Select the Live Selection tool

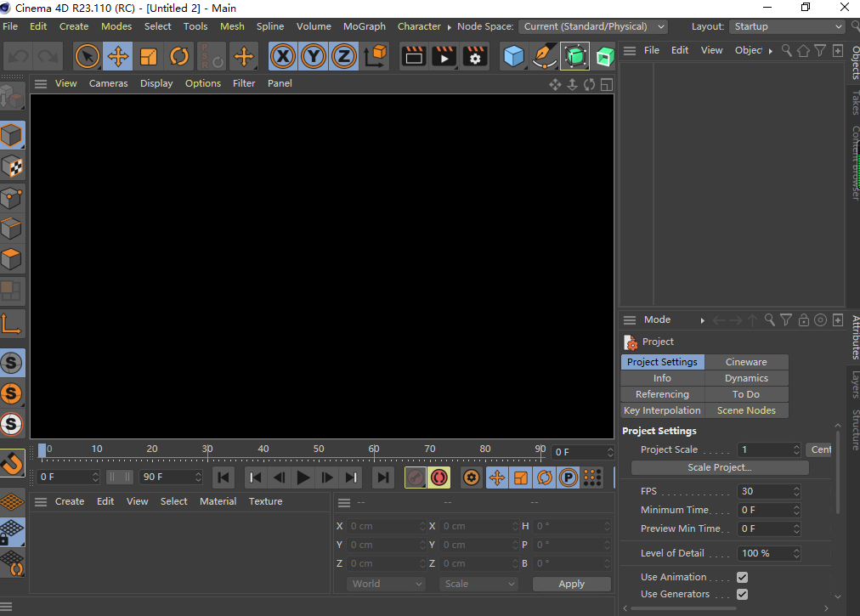coord(86,56)
